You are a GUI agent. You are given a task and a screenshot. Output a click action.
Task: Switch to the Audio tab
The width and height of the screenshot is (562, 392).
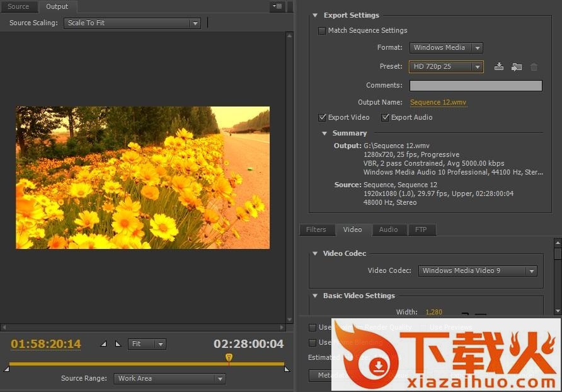click(x=389, y=229)
